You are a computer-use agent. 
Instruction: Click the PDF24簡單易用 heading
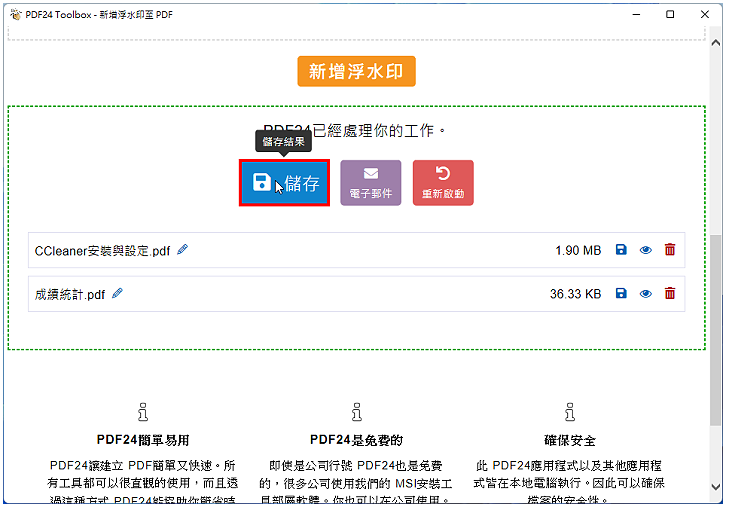click(143, 440)
